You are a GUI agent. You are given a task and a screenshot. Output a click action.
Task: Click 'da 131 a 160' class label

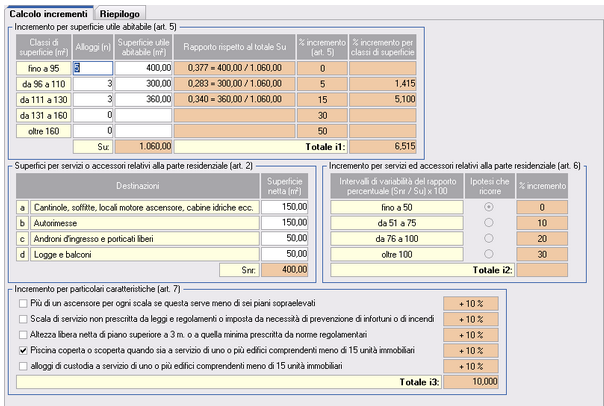click(44, 115)
